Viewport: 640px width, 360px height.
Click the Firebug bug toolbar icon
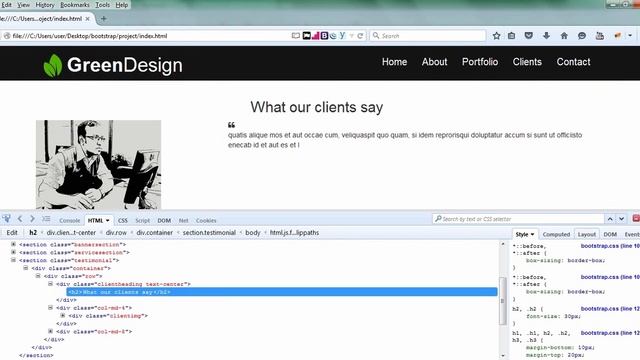click(618, 36)
